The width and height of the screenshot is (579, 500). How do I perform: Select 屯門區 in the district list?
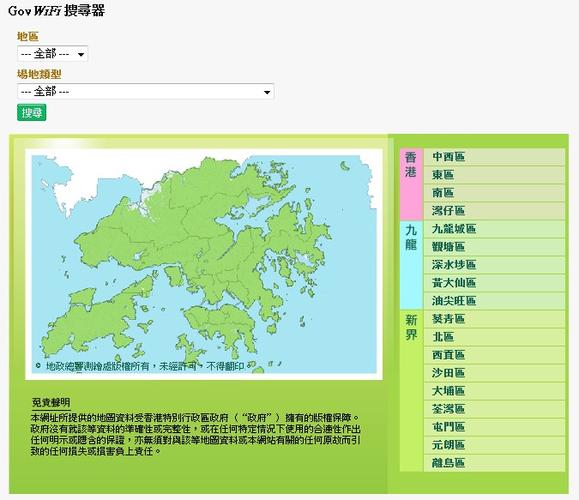[x=494, y=427]
